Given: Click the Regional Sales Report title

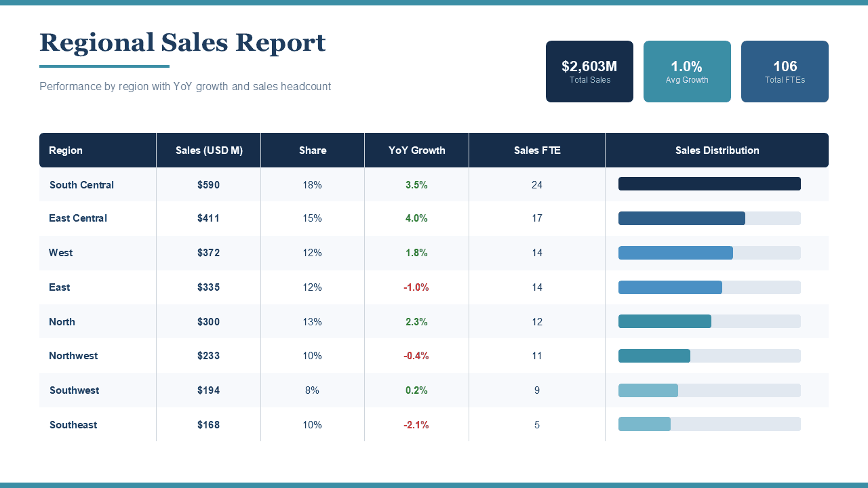Looking at the screenshot, I should click(182, 43).
